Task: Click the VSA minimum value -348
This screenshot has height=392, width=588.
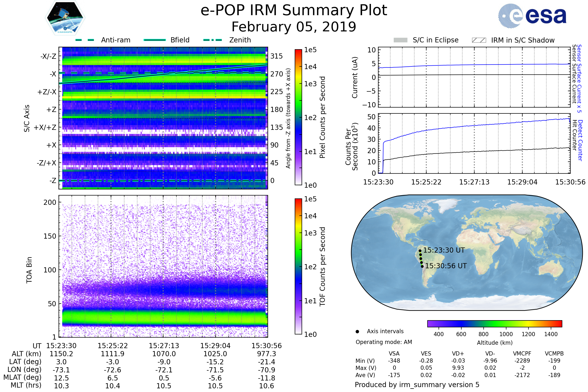Action: (394, 361)
